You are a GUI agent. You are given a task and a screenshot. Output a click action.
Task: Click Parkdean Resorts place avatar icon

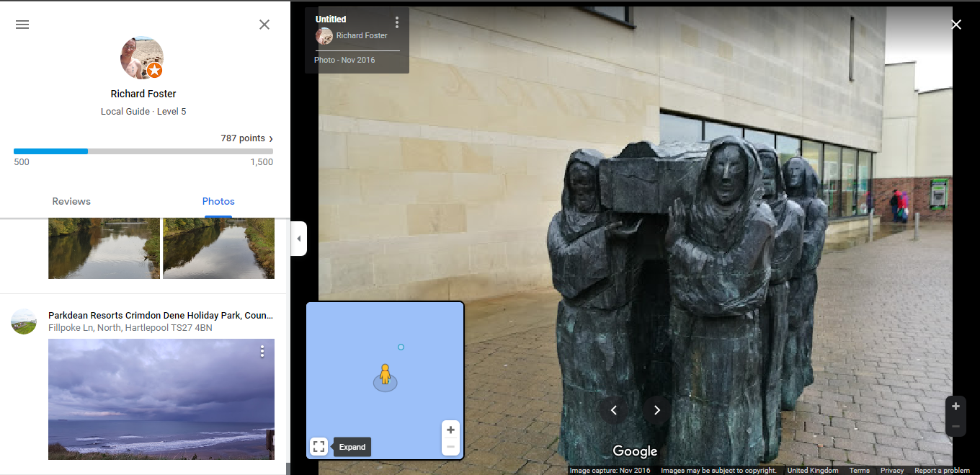pos(24,321)
